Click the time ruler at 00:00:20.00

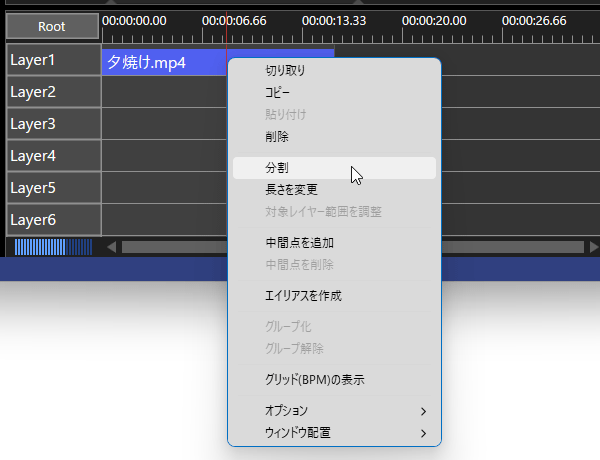click(x=434, y=21)
